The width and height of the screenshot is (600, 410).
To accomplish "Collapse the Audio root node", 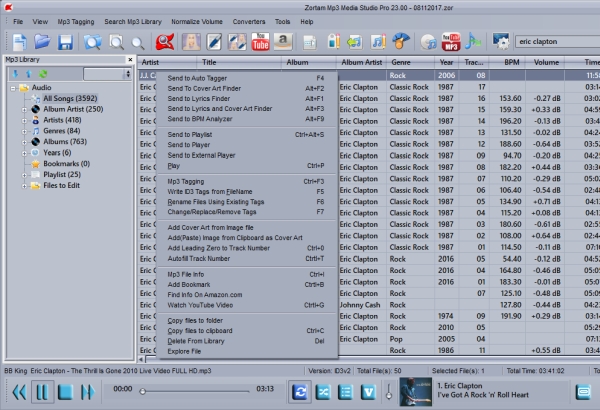I will point(13,88).
